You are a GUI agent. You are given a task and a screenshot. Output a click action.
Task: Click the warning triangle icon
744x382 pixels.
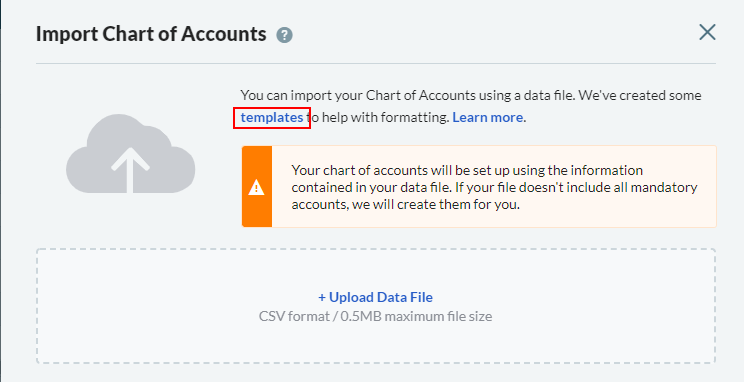click(x=257, y=187)
